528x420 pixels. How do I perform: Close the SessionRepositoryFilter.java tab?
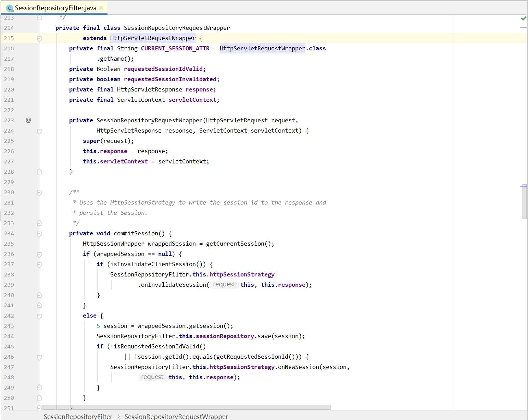click(101, 8)
